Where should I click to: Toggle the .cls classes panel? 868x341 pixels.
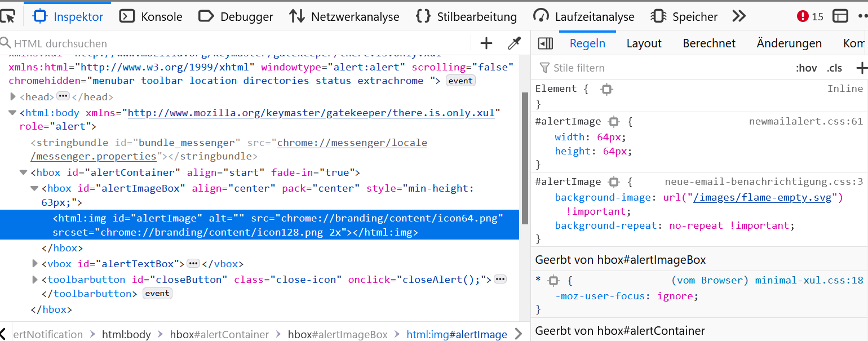[x=834, y=68]
